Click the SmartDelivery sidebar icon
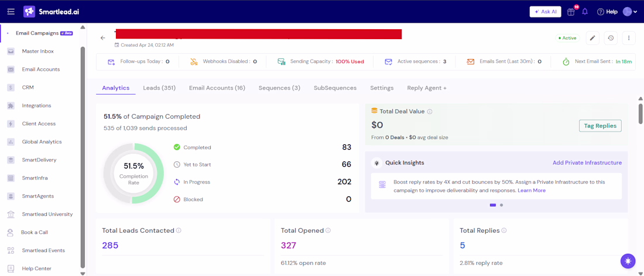 coord(11,160)
